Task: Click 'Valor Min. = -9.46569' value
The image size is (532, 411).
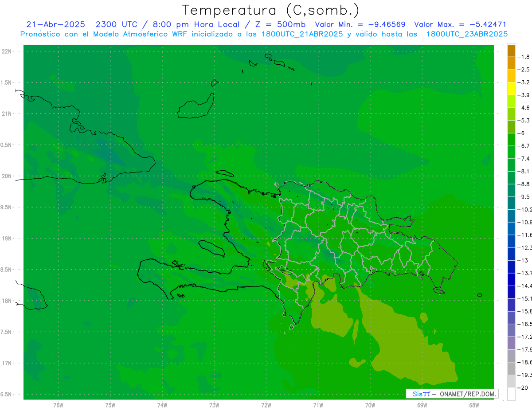Action: coord(360,24)
